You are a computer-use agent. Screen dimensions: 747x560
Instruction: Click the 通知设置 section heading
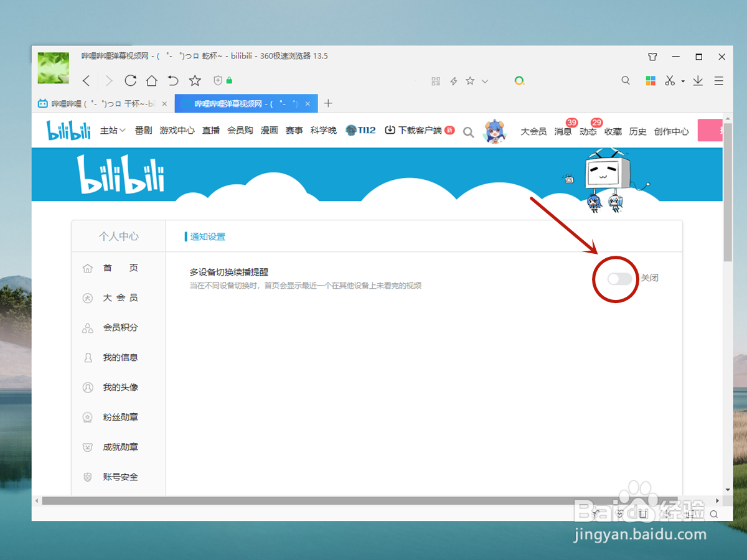tap(208, 236)
